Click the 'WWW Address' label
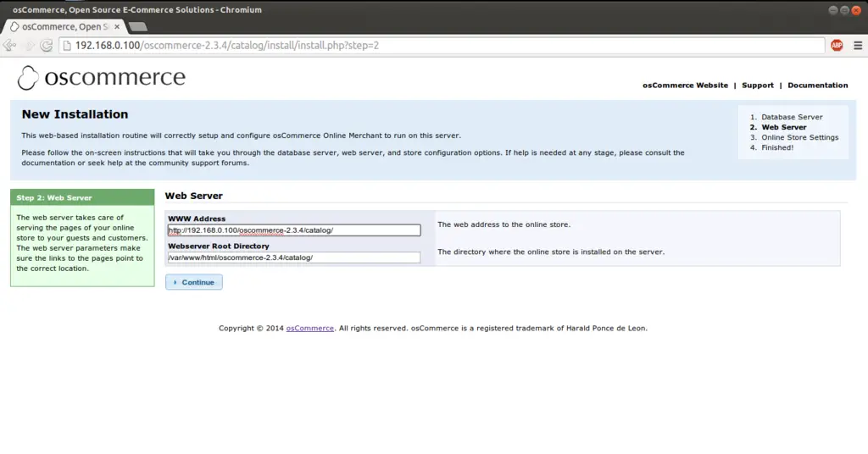The width and height of the screenshot is (868, 454). coord(197,219)
